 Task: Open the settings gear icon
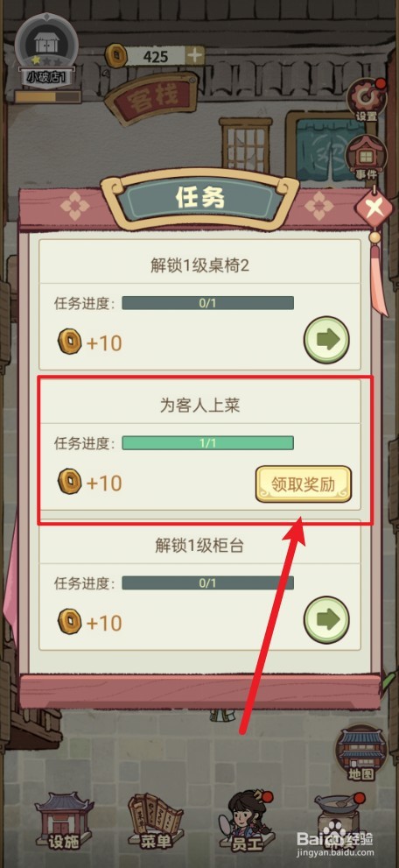[x=366, y=101]
